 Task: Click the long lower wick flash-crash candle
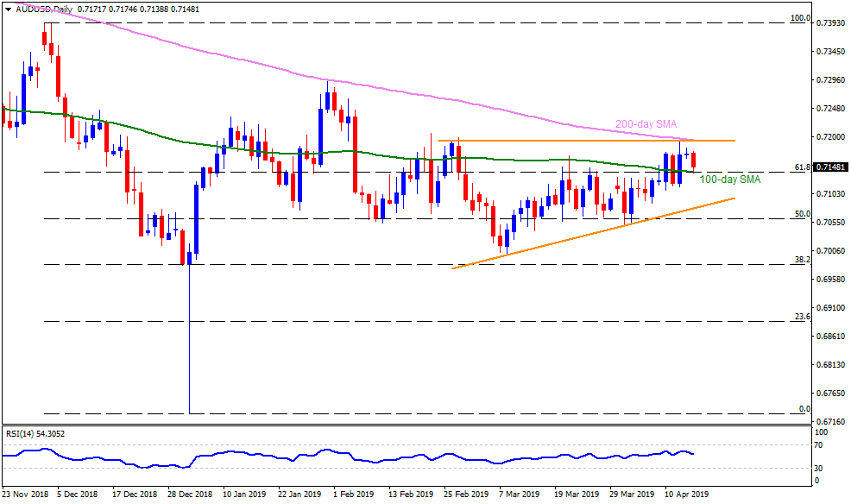click(x=189, y=345)
